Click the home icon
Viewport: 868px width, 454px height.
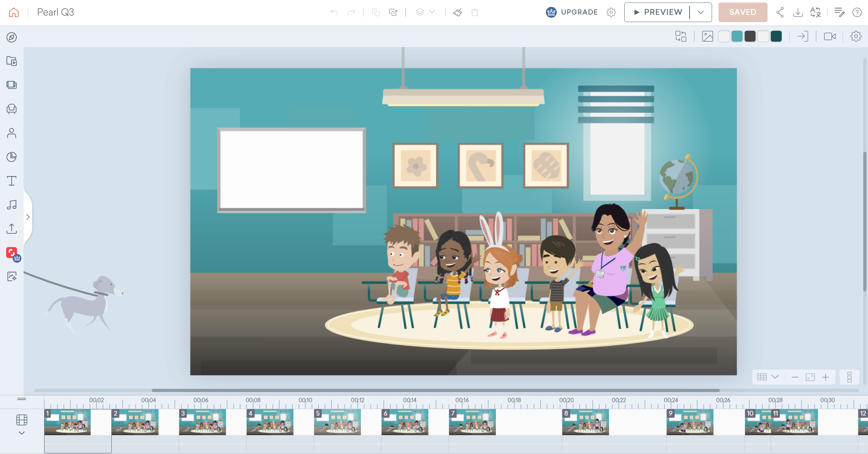[14, 12]
